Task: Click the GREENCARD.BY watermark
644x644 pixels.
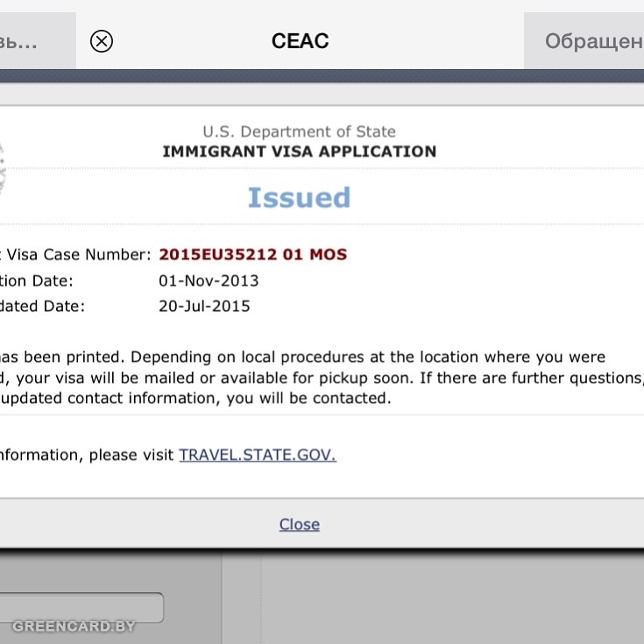Action: (74, 626)
